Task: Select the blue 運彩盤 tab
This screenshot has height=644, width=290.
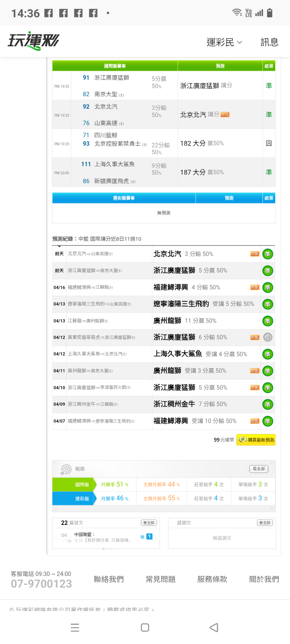Action: [73, 498]
